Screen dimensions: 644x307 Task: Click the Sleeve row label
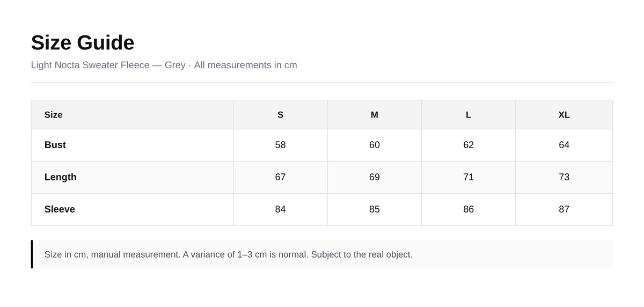[60, 209]
